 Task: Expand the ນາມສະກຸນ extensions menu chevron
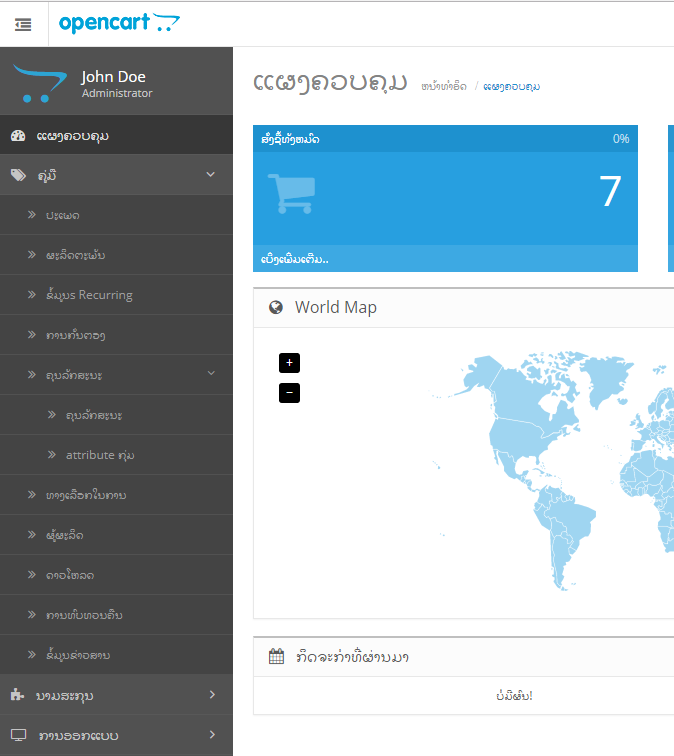pos(212,694)
